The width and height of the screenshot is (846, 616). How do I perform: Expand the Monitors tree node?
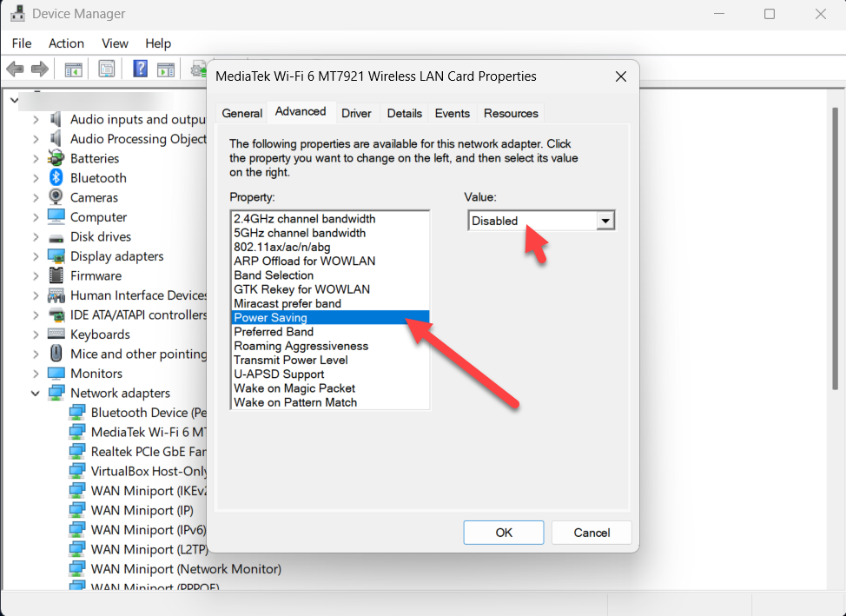[36, 374]
